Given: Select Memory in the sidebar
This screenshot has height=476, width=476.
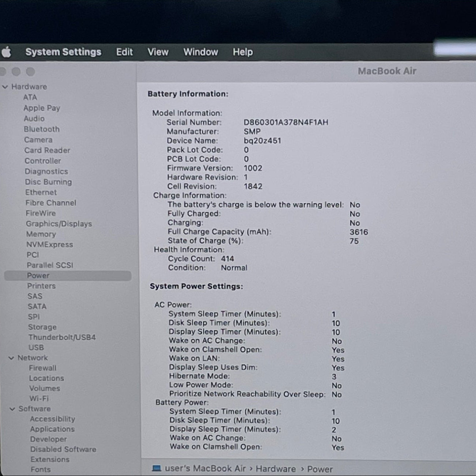Looking at the screenshot, I should [x=41, y=234].
